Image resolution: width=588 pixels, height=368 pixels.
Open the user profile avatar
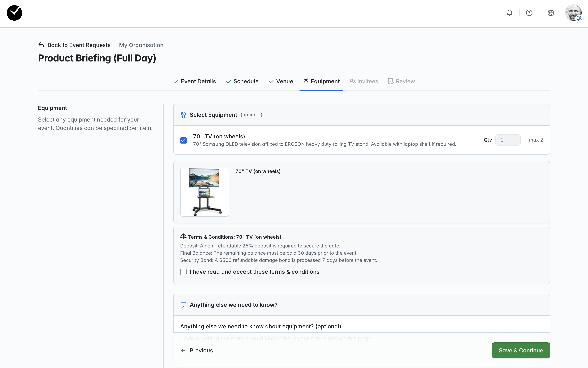(574, 13)
